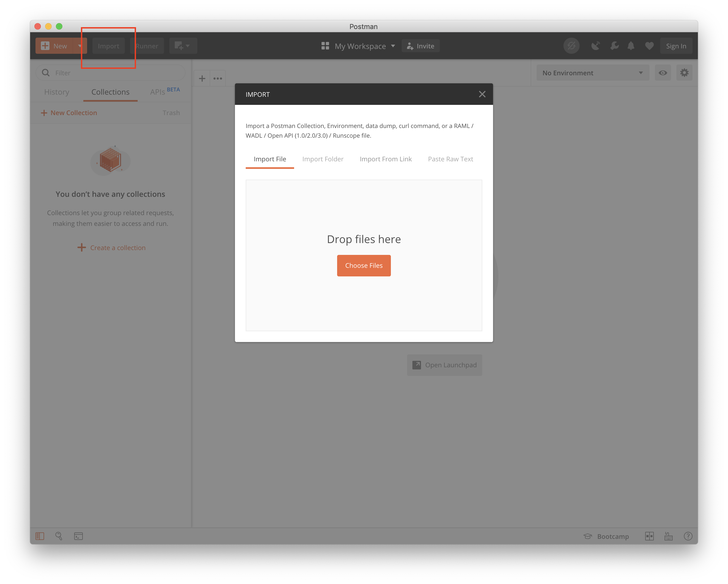728x584 pixels.
Task: Toggle the History tab in sidebar
Action: point(58,91)
